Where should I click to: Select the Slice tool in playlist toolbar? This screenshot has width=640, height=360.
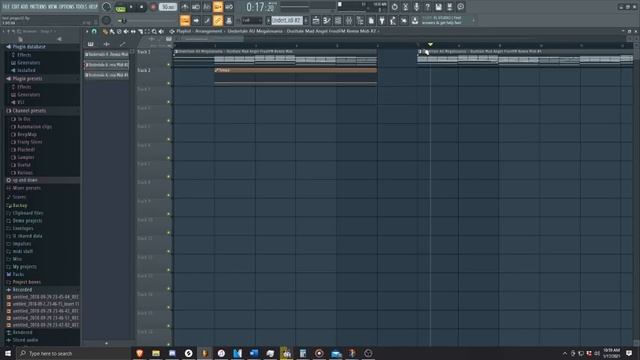pyautogui.click(x=140, y=31)
